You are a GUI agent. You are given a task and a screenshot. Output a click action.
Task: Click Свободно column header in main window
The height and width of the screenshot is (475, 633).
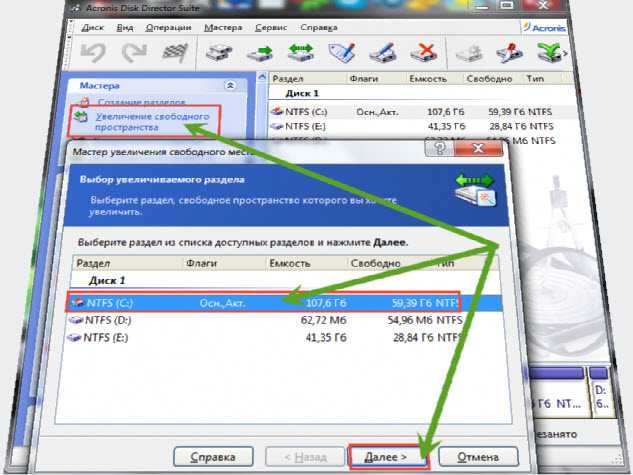489,79
